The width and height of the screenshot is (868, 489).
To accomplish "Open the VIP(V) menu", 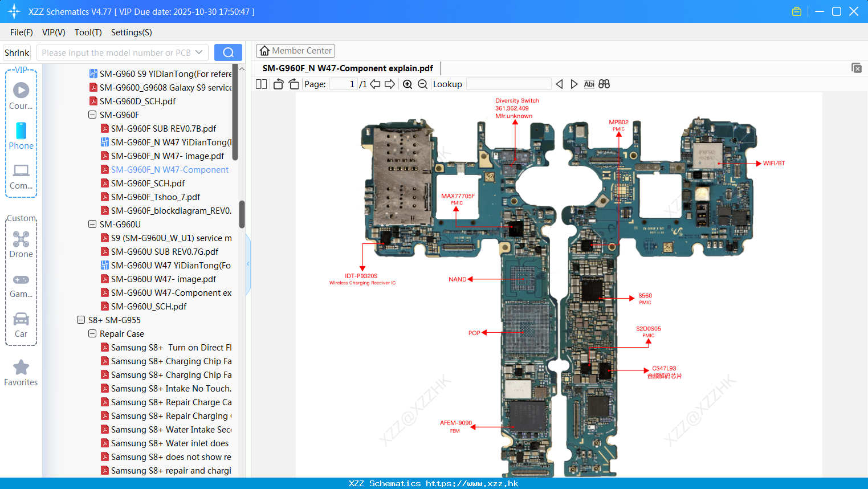I will coord(54,32).
